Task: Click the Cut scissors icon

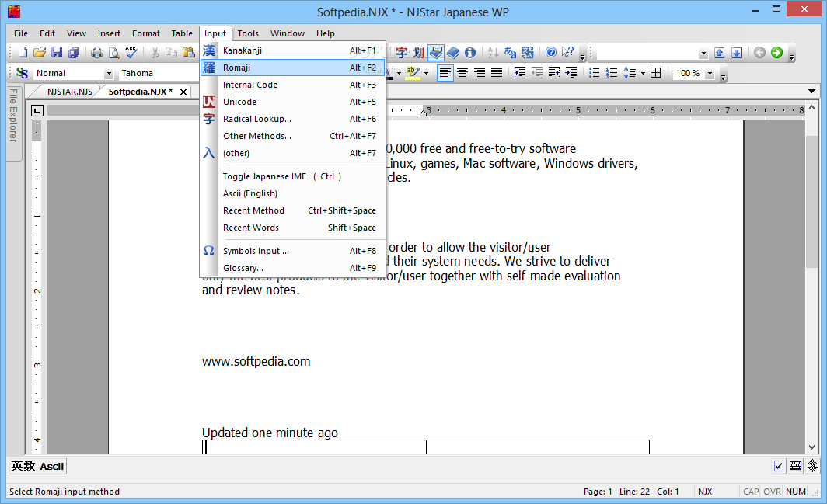Action: pyautogui.click(x=155, y=52)
